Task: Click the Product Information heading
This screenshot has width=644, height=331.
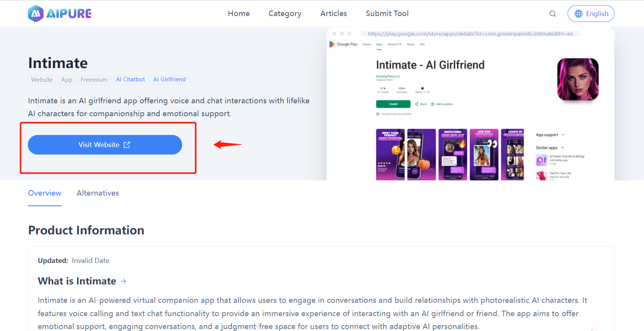Action: pos(86,230)
